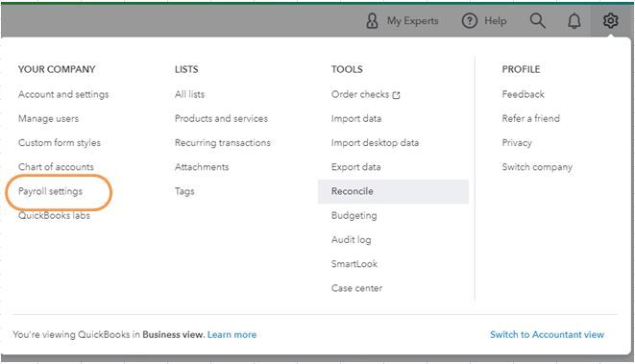
Task: Go to Chart of accounts
Action: point(56,167)
